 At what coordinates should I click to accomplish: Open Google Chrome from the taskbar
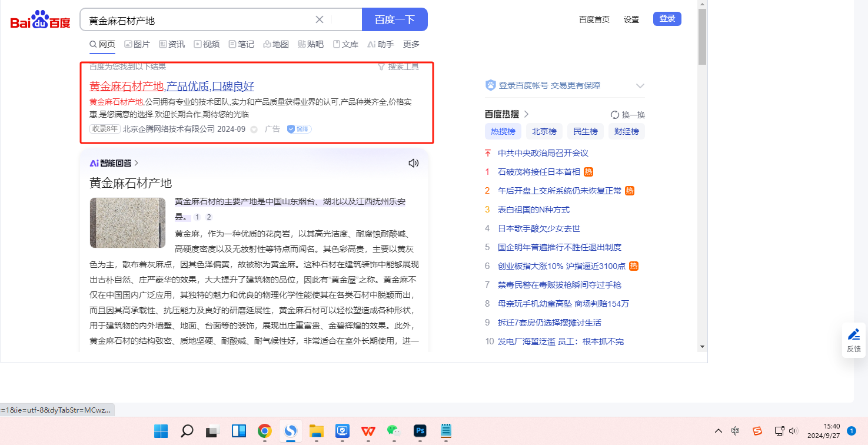tap(264, 431)
